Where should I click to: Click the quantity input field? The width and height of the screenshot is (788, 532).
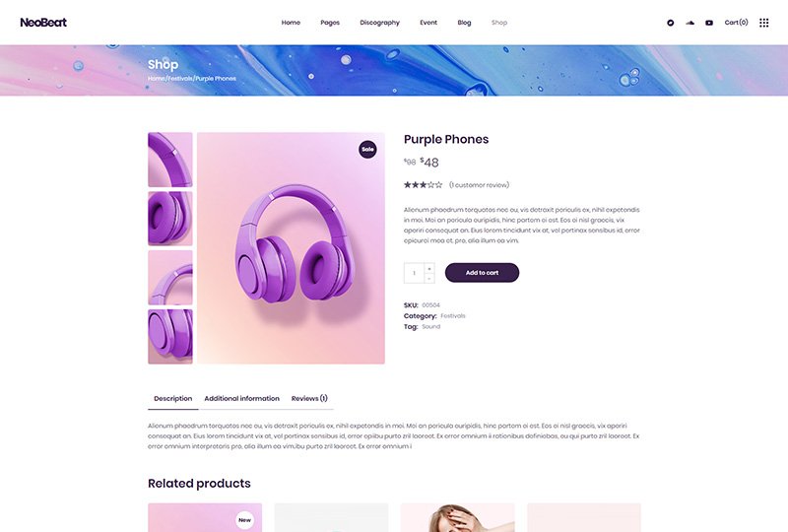(414, 273)
